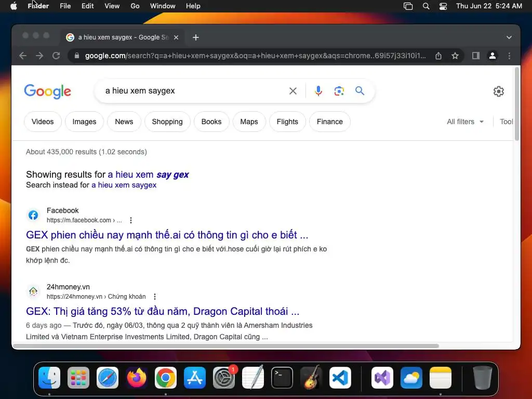Select the Shopping filter chip
Viewport: 532px width, 399px height.
click(167, 122)
